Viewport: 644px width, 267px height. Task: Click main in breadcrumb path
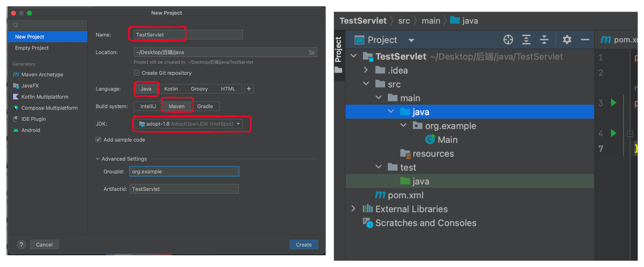pyautogui.click(x=431, y=21)
